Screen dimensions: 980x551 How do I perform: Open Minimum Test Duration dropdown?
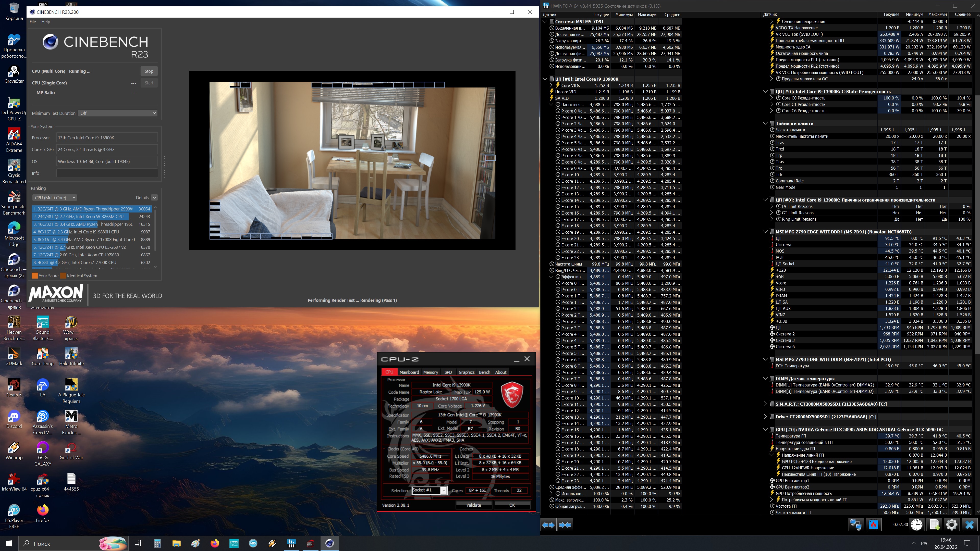[118, 113]
